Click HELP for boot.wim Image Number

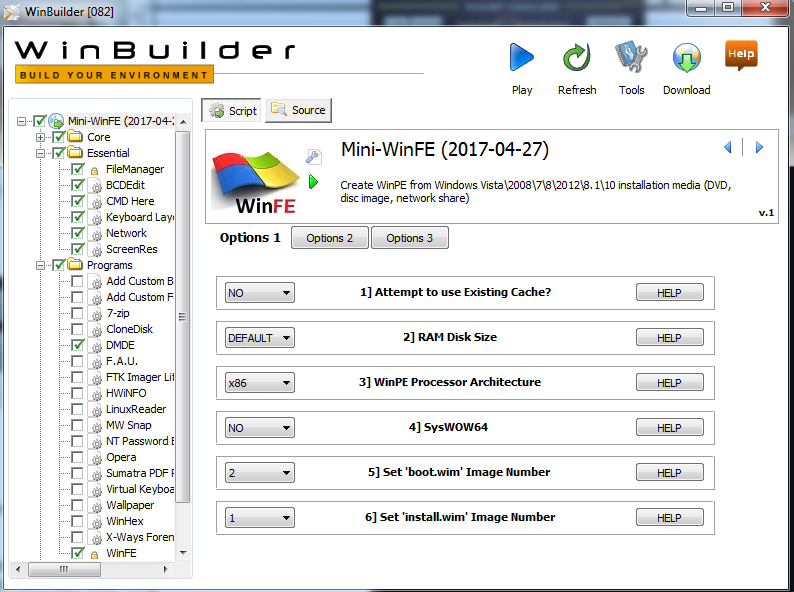[669, 473]
